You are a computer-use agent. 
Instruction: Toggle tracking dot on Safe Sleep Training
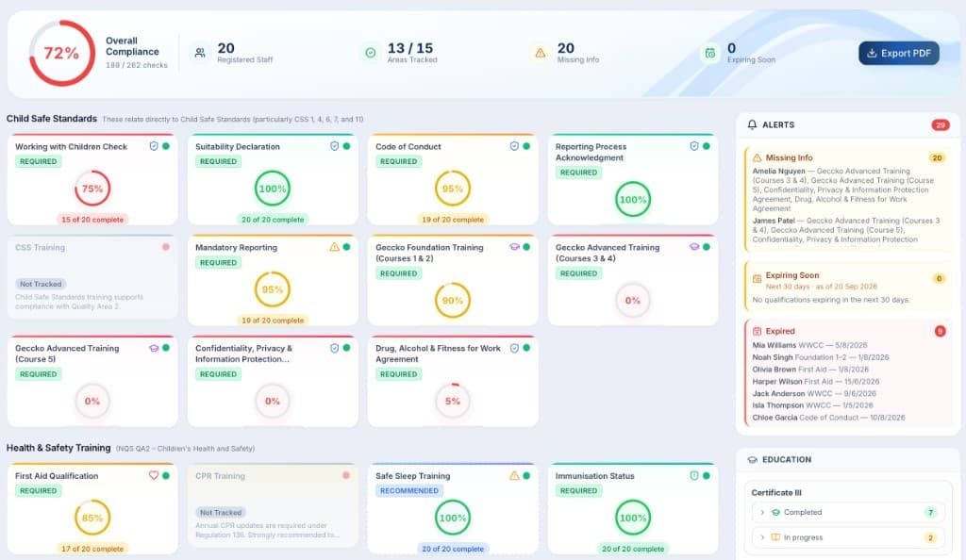point(526,475)
